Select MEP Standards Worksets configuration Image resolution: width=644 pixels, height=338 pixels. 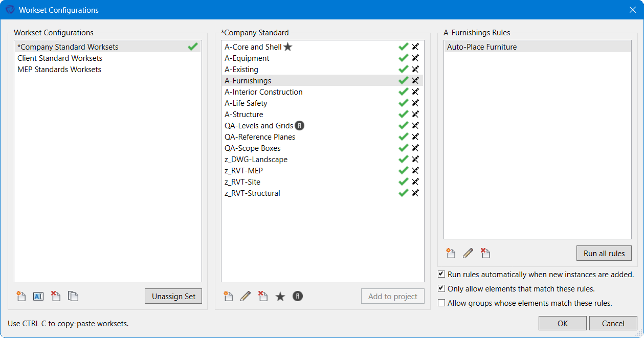(x=59, y=70)
